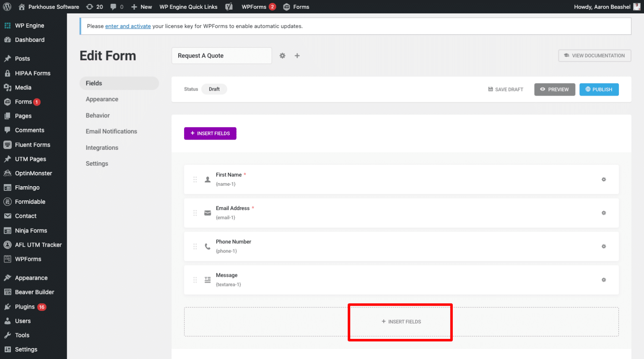Open the Phone Number field's gear icon
Viewport: 644px width, 359px height.
pos(604,246)
